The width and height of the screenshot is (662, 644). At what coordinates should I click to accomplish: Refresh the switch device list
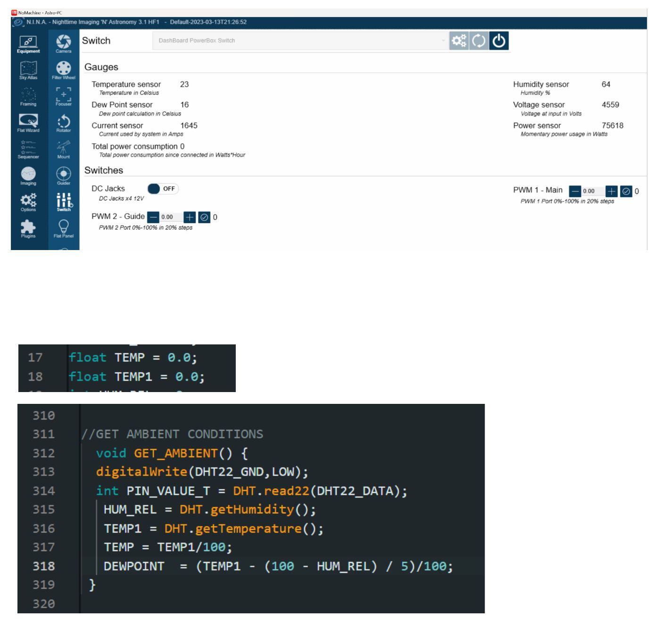click(479, 41)
